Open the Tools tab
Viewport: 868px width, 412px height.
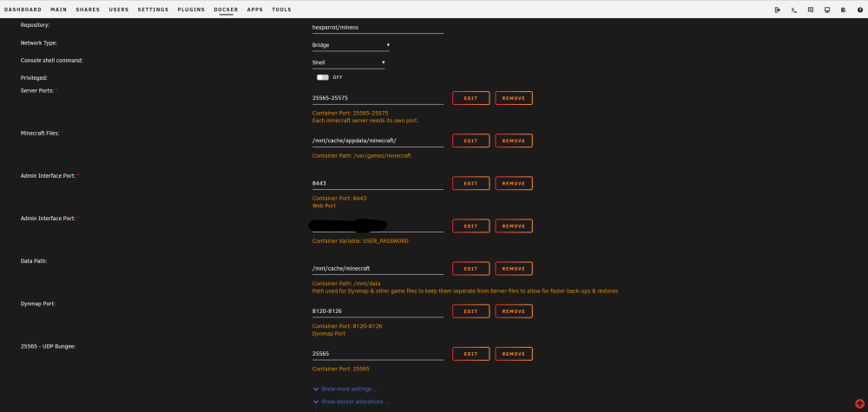281,10
